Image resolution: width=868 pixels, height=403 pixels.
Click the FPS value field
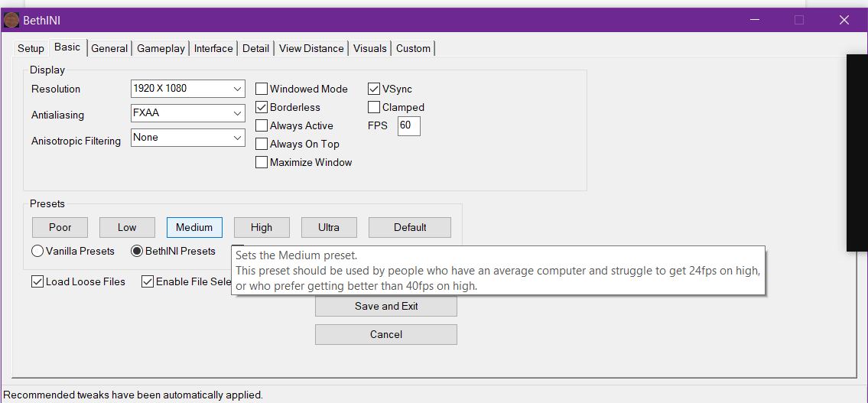[408, 125]
